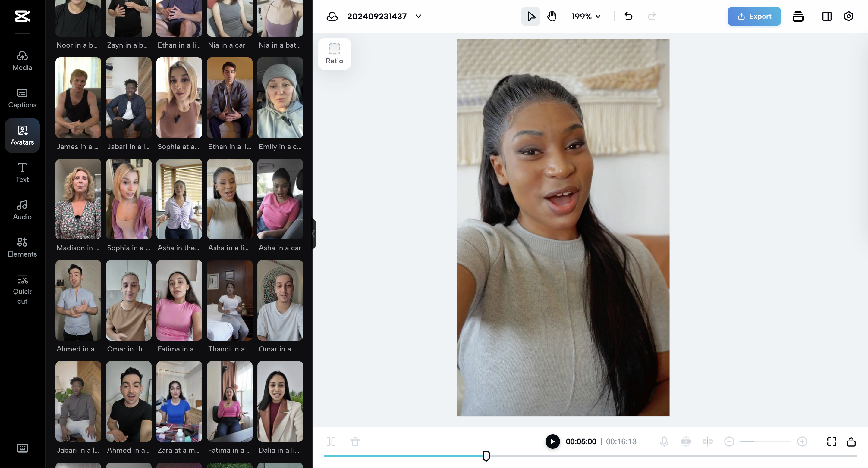The image size is (868, 468).
Task: Expand the project name dropdown arrow
Action: 418,16
